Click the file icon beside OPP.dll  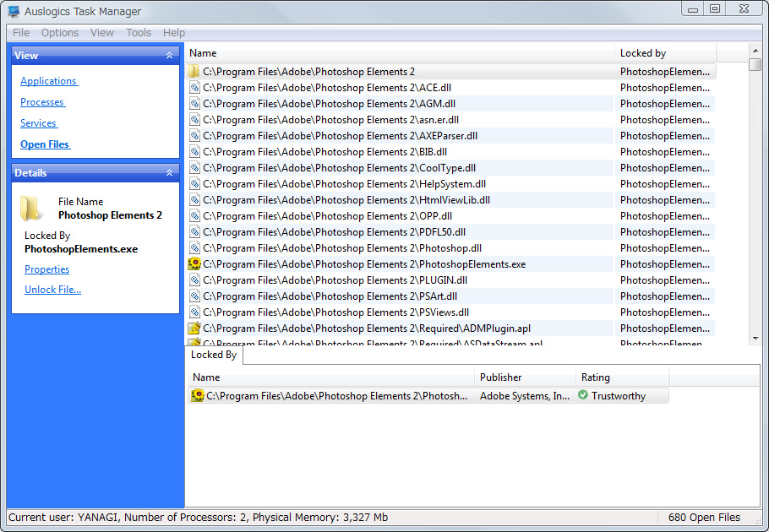tap(194, 216)
